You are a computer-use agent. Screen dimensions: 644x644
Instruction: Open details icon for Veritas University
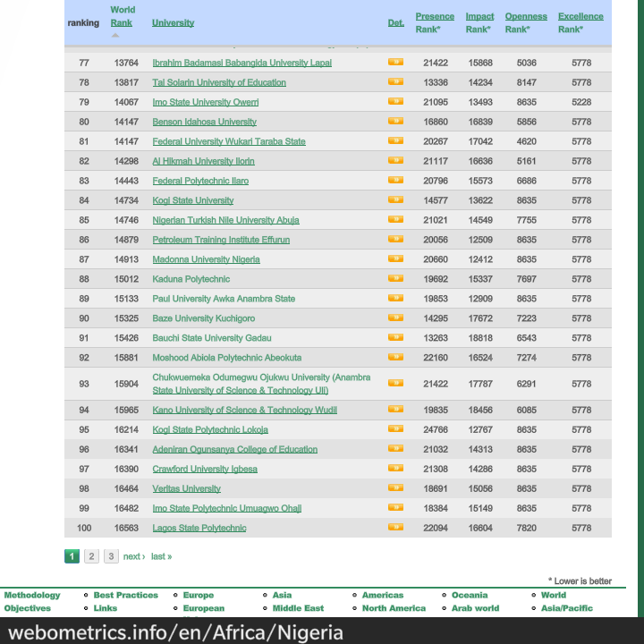[x=395, y=488]
